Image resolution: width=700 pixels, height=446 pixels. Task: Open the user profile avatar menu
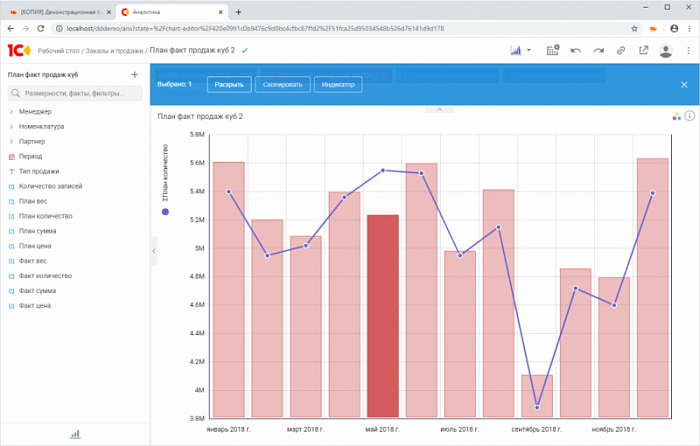tap(665, 50)
